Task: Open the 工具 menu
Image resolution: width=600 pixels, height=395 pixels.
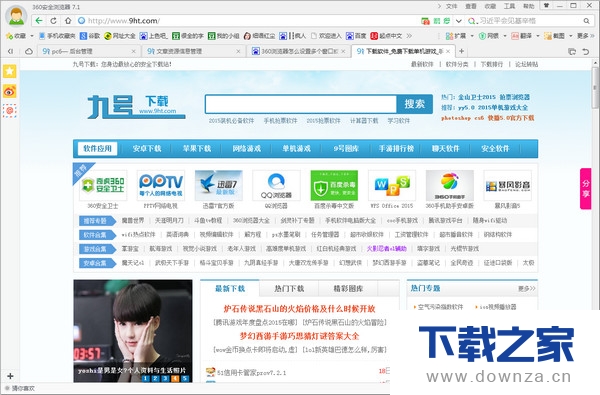Action: tap(509, 6)
